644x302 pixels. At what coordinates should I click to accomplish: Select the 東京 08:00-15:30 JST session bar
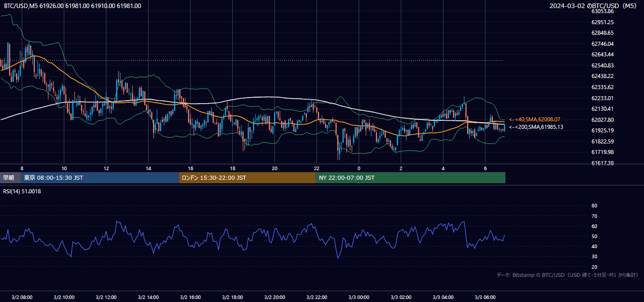pos(100,178)
